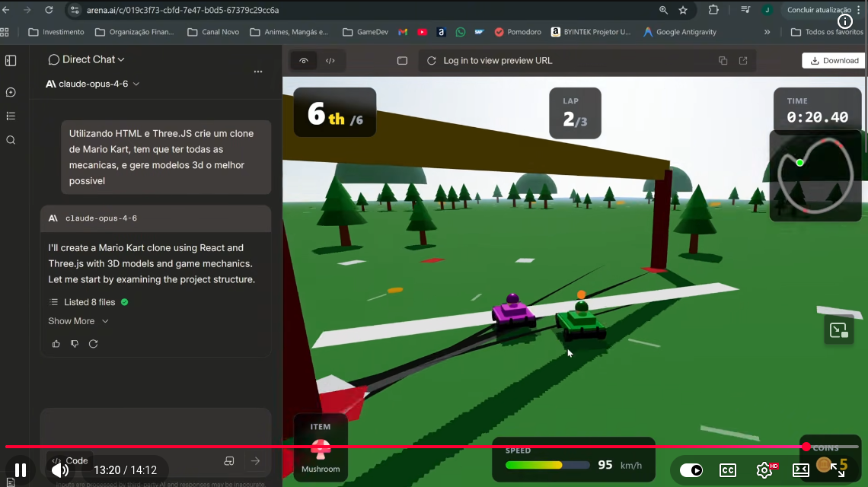Open the claude-opus-4-6 model selector dropdown
868x487 pixels.
tap(92, 84)
